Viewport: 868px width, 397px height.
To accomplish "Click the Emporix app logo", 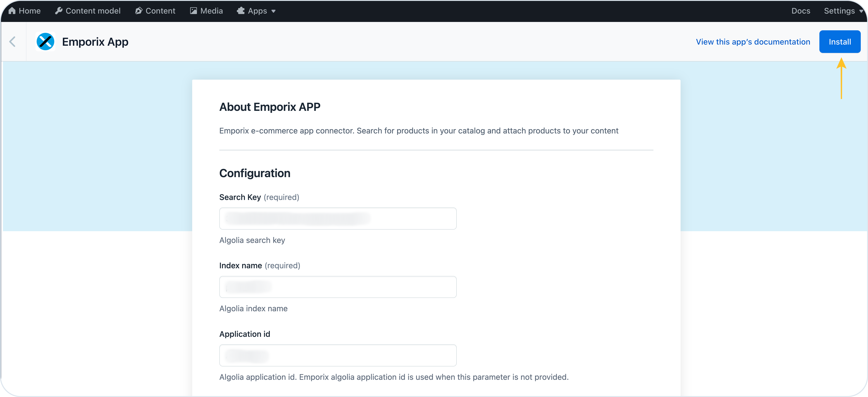I will (x=45, y=42).
